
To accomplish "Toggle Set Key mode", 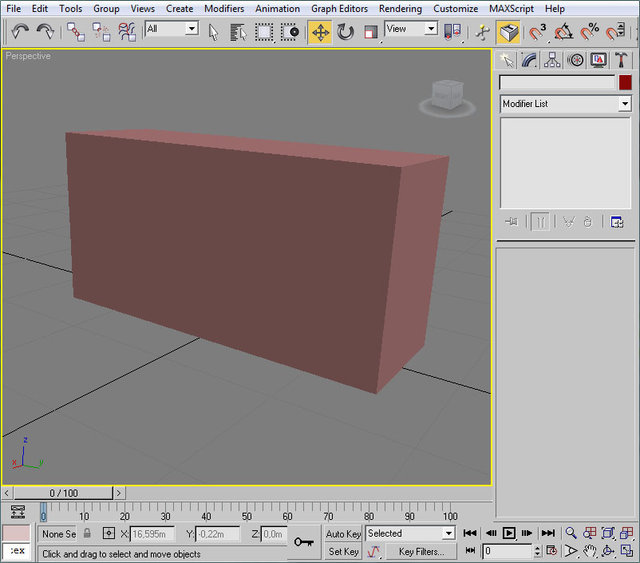I will 343,551.
